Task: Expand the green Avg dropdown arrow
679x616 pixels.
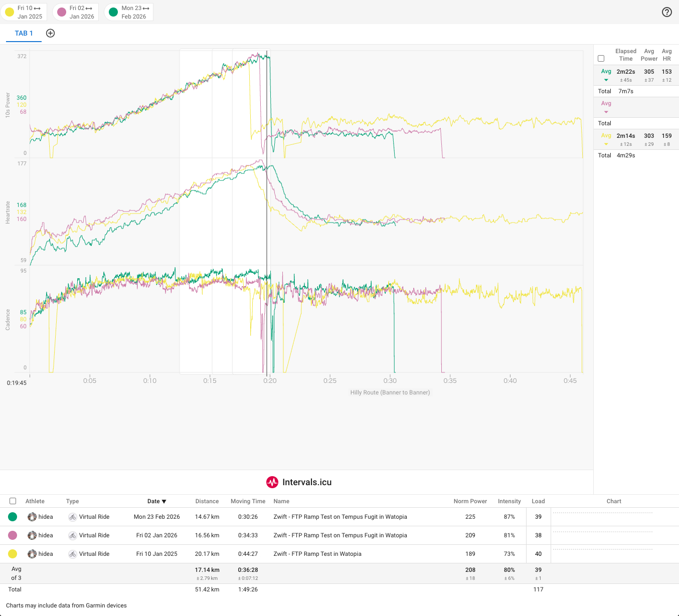Action: 606,80
